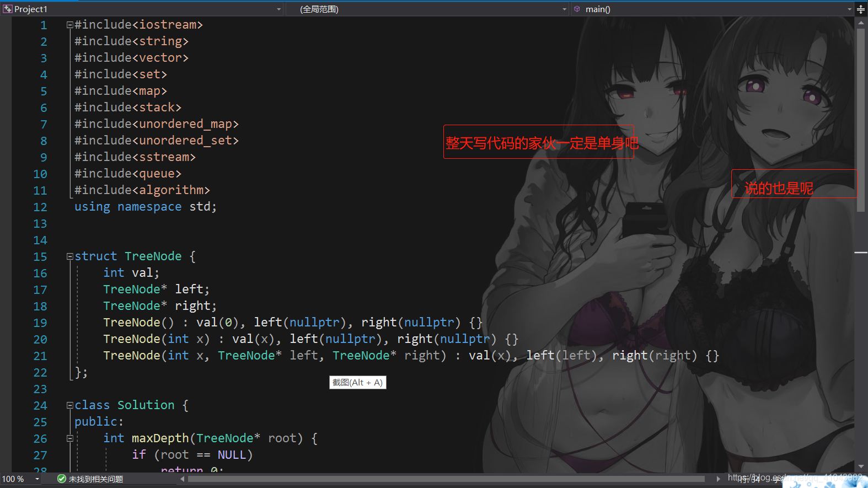This screenshot has height=488, width=868.
Task: Click in #include<iostream> text
Action: pyautogui.click(x=138, y=25)
